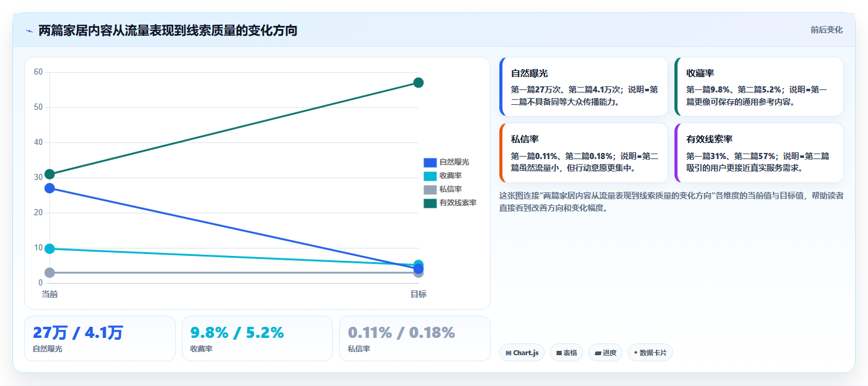Toggle the 自然曝光 legend color box
Image resolution: width=868 pixels, height=386 pixels.
click(430, 162)
